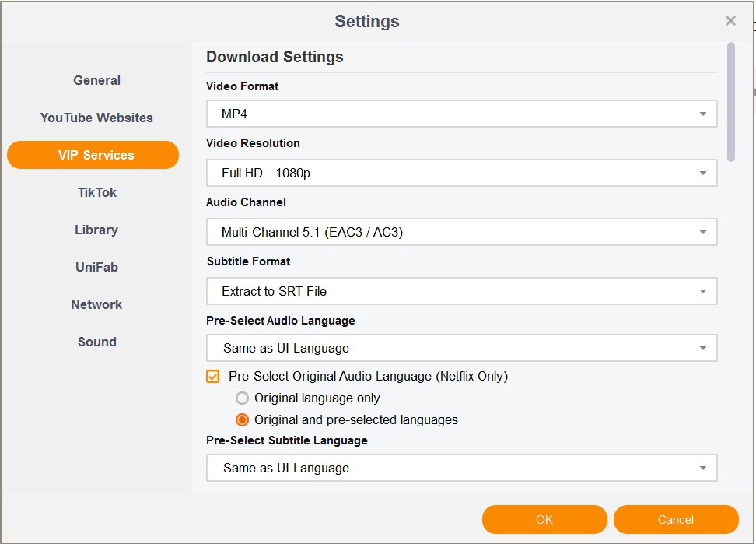The width and height of the screenshot is (756, 544).
Task: Click the OK button
Action: (x=544, y=519)
